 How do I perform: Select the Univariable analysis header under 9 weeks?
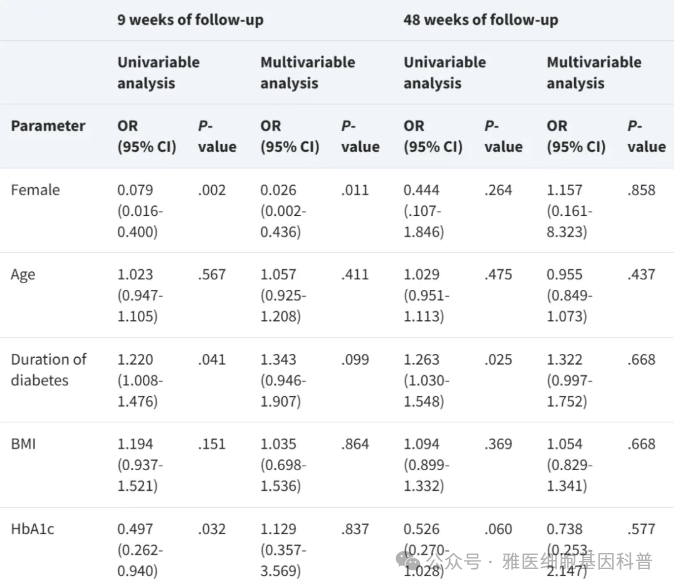pyautogui.click(x=158, y=73)
